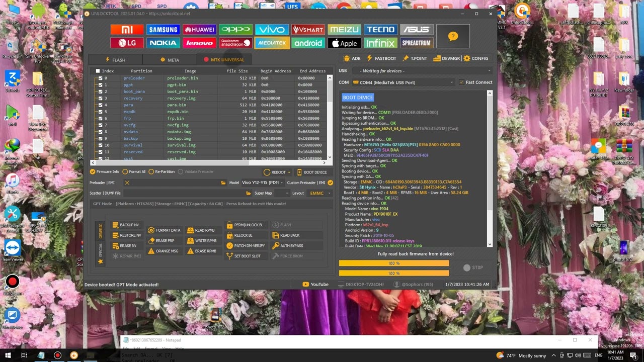Open the Huawei brand tile
644x362 pixels.
199,30
